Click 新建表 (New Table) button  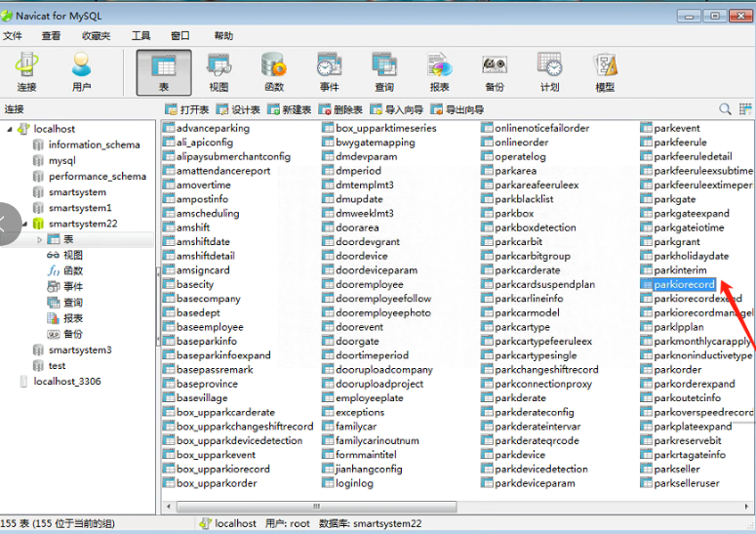[290, 109]
